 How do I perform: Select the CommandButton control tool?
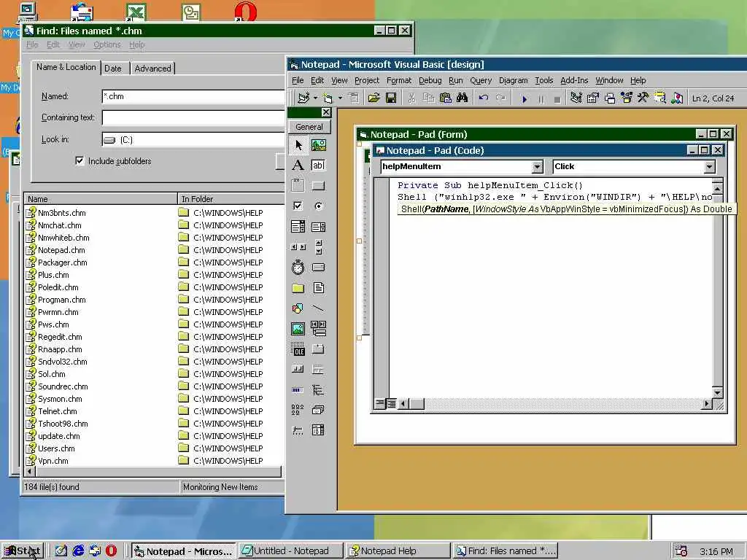[318, 185]
